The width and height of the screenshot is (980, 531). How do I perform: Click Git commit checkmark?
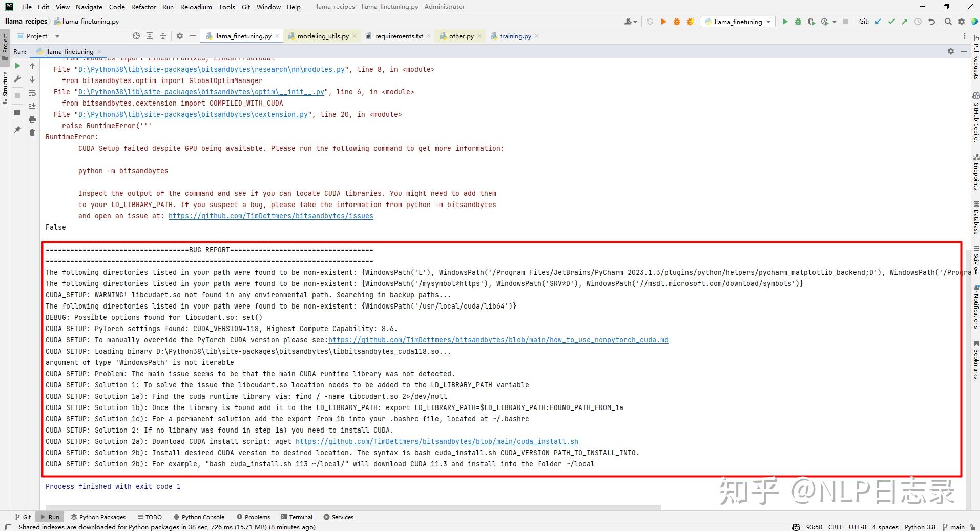891,22
